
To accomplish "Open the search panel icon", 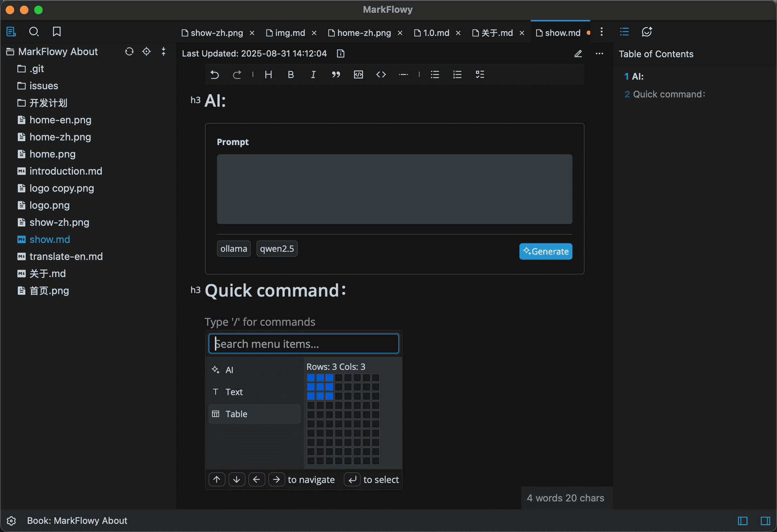I will point(34,32).
